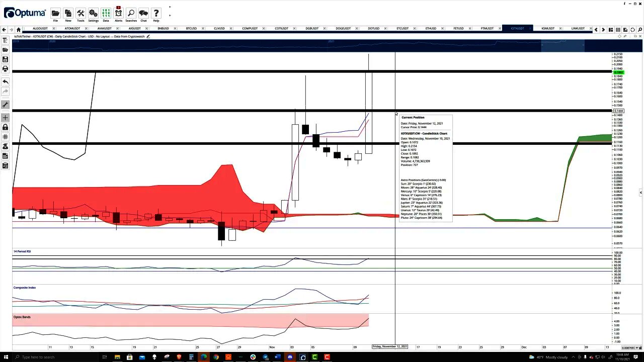644x362 pixels.
Task: Click the 14 Period RSI label
Action: 22,251
